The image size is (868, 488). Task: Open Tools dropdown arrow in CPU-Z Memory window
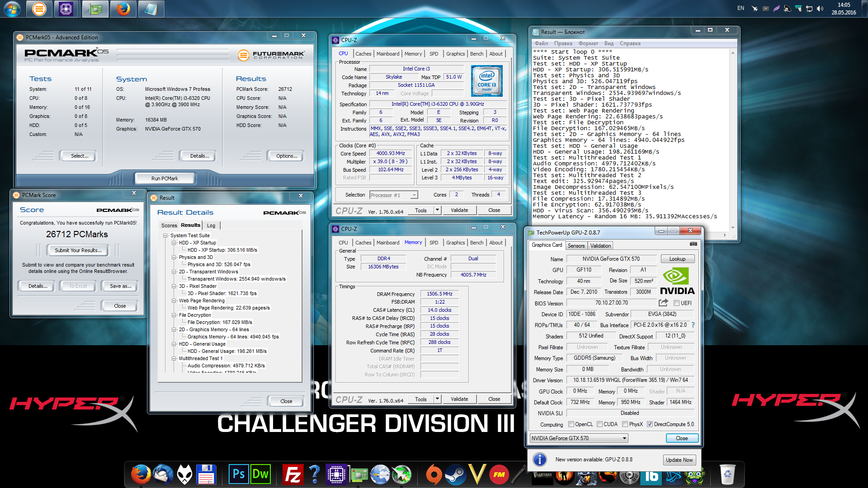[437, 399]
